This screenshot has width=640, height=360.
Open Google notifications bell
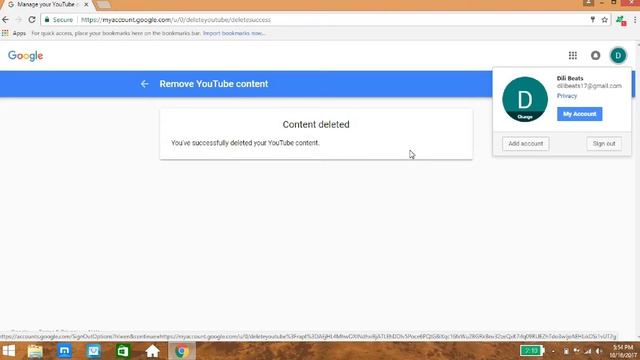(x=596, y=56)
